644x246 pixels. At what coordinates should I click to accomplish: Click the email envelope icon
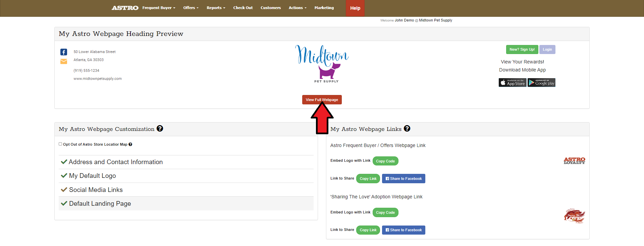coord(64,61)
